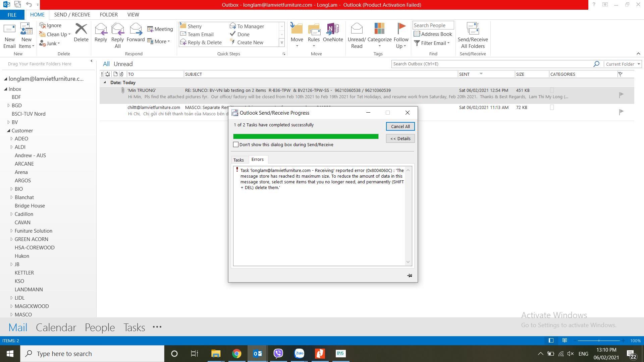Expand the ADEO folder
644x362 pixels.
click(11, 139)
